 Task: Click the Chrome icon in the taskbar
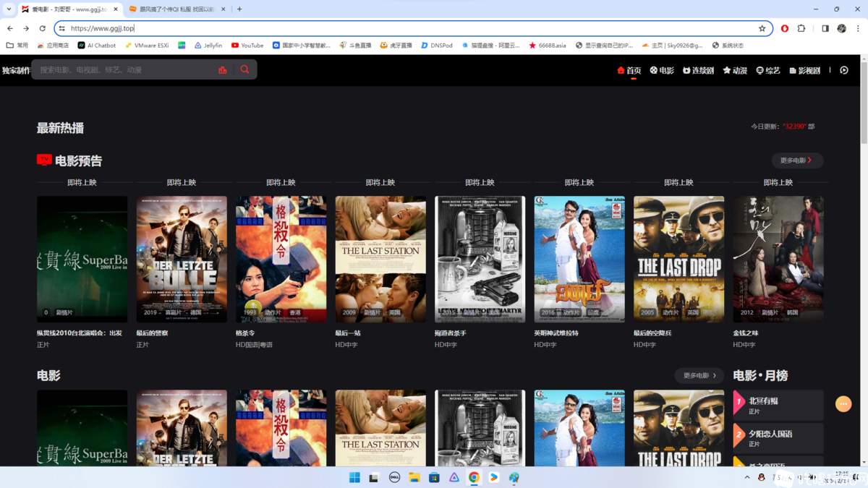coord(474,477)
